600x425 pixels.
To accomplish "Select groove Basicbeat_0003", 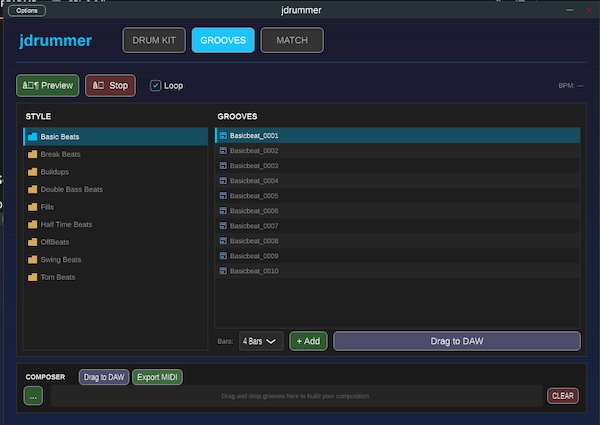I will coord(398,166).
